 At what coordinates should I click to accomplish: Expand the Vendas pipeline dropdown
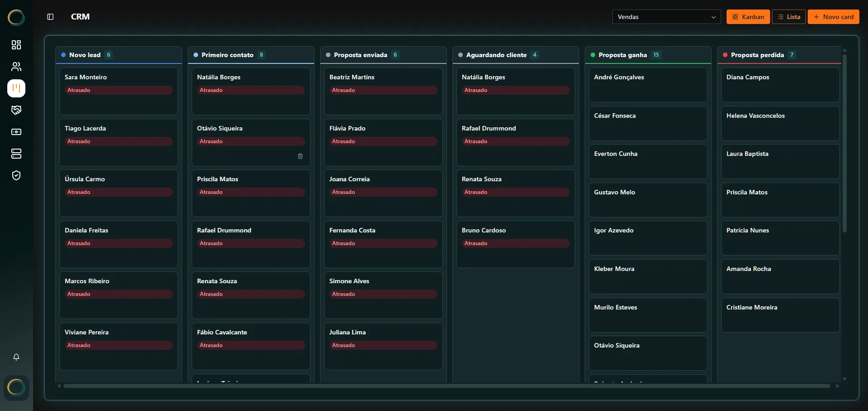pos(666,17)
